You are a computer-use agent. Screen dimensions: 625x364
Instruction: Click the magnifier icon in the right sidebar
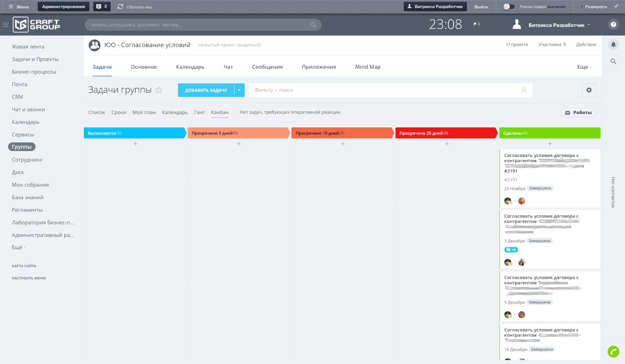pos(613,62)
